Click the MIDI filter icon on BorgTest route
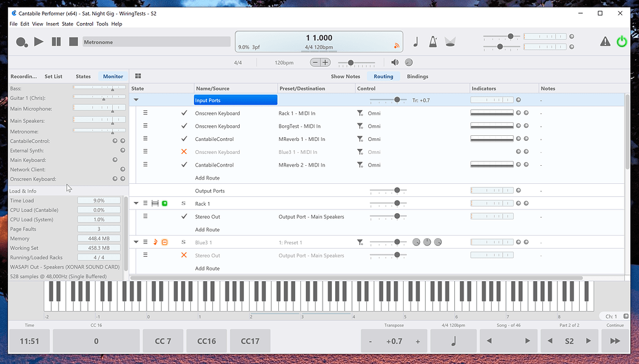Image resolution: width=639 pixels, height=364 pixels. tap(360, 127)
